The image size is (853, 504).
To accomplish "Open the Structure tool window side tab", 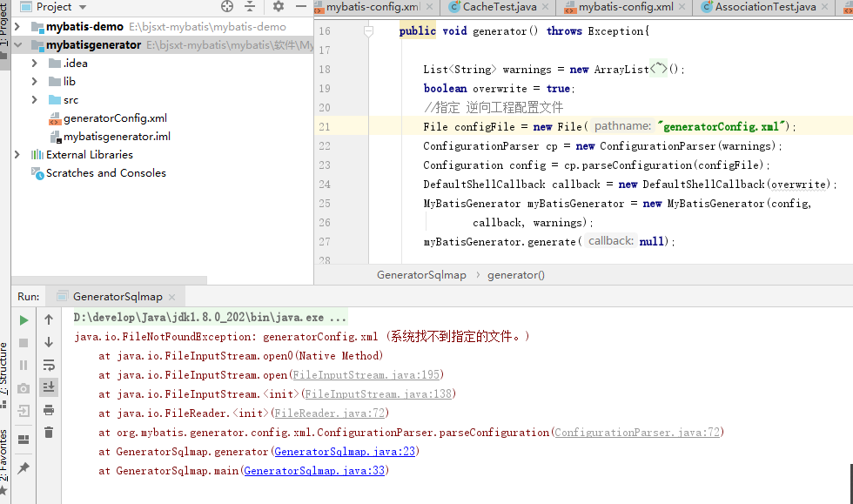I will coord(4,374).
